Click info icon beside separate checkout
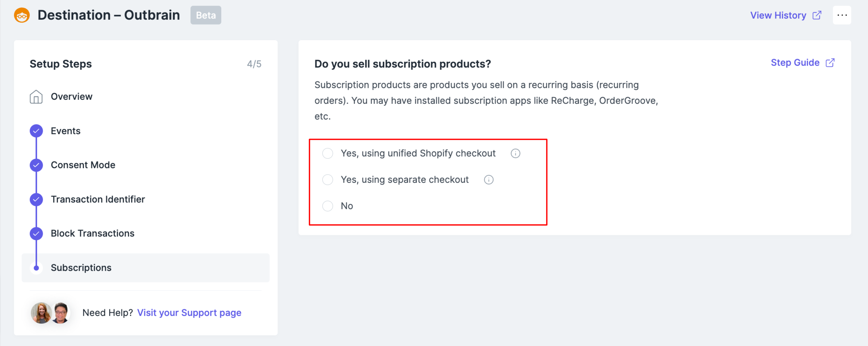This screenshot has height=346, width=868. tap(489, 180)
